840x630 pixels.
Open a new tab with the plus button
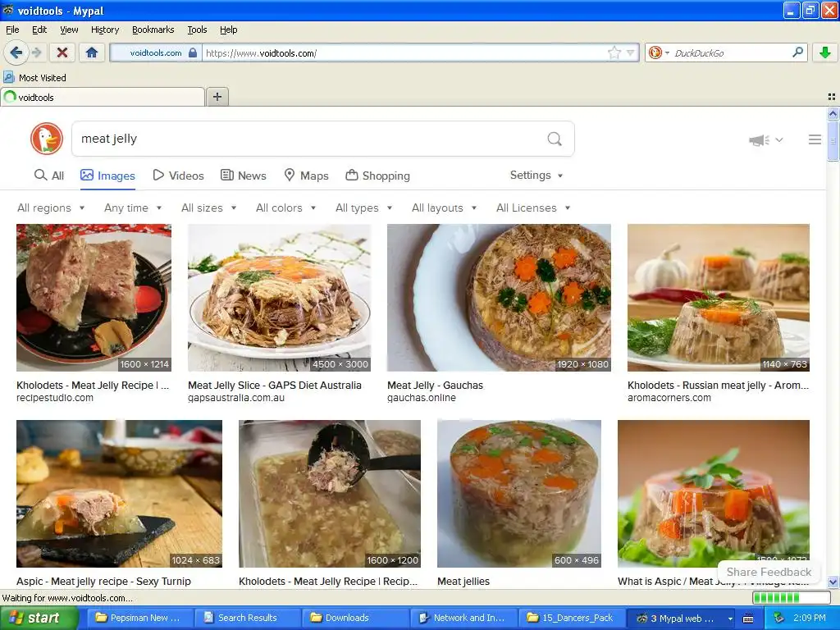[x=217, y=97]
